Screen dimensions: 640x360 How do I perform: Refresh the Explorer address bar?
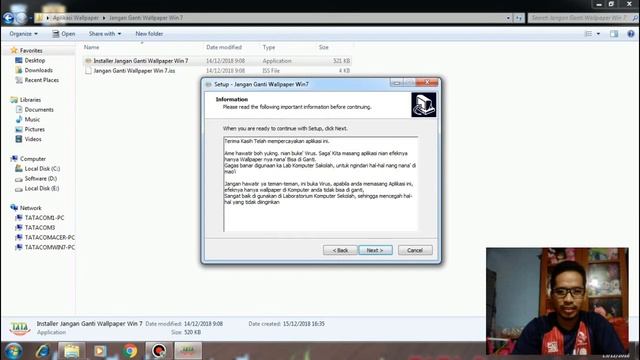coord(519,18)
